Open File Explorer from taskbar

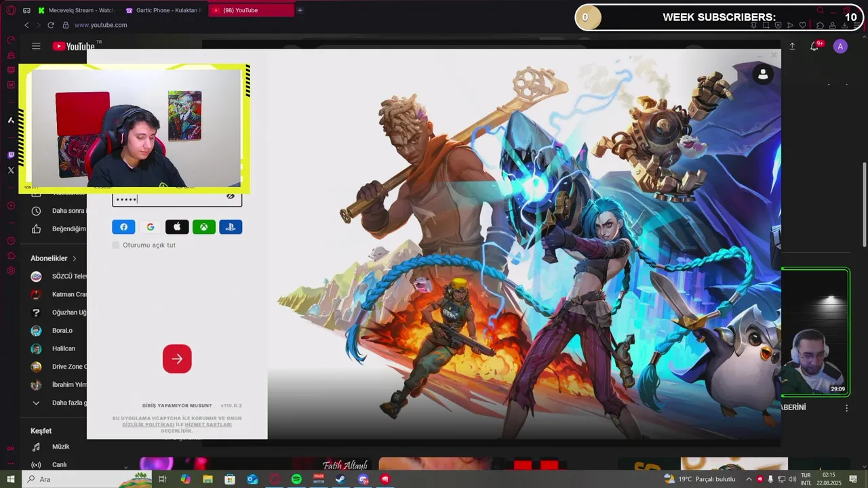coord(208,479)
